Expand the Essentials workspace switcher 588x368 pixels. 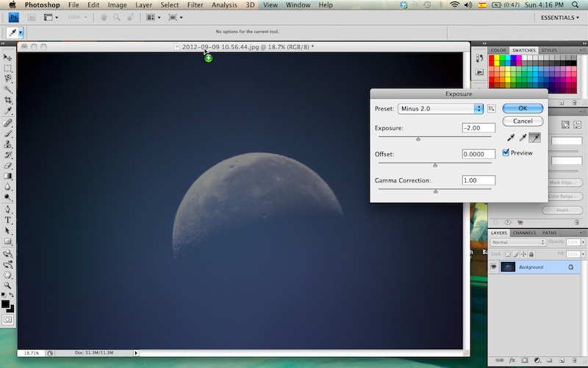(x=559, y=18)
